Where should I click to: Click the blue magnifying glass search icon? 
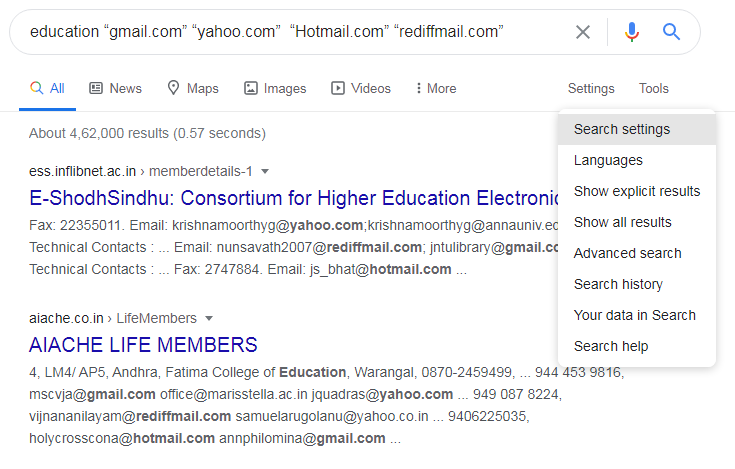[671, 32]
